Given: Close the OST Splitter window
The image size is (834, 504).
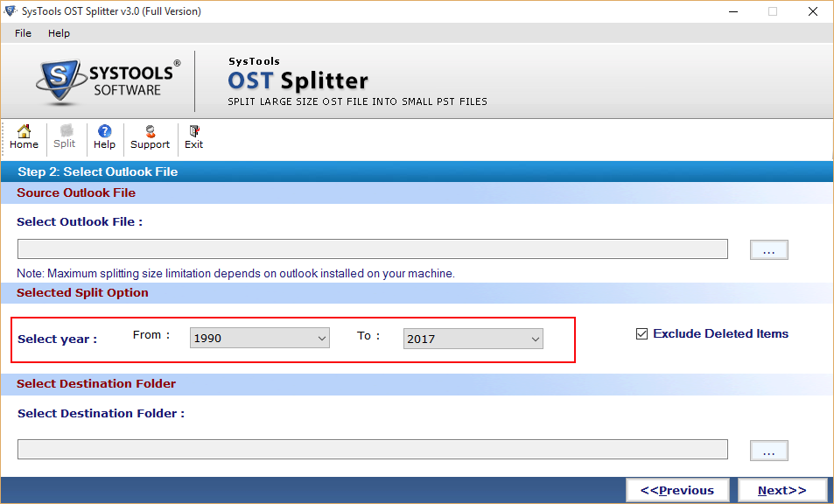Looking at the screenshot, I should pos(813,11).
